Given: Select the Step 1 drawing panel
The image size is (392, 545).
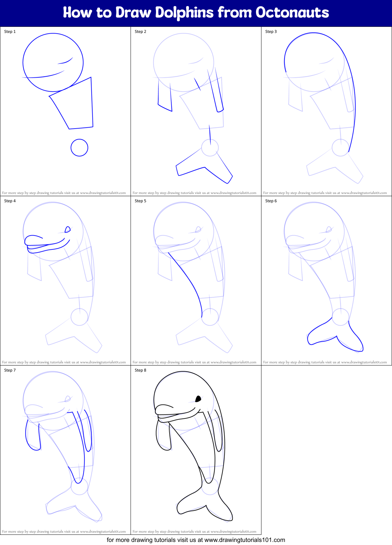Looking at the screenshot, I should pos(65,111).
